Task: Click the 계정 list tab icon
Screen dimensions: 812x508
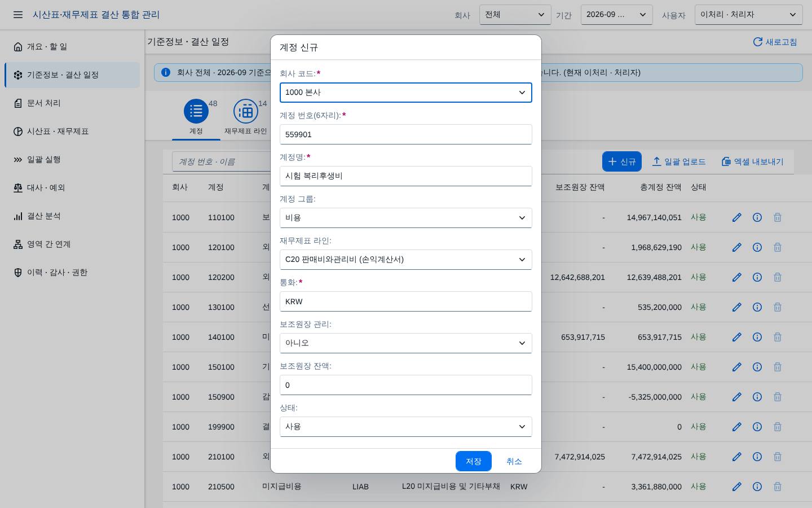Action: [196, 111]
